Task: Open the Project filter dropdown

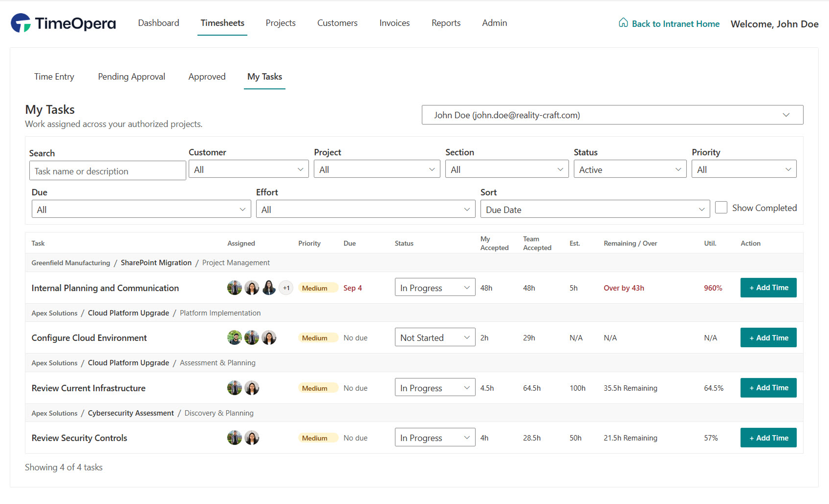Action: [x=377, y=169]
